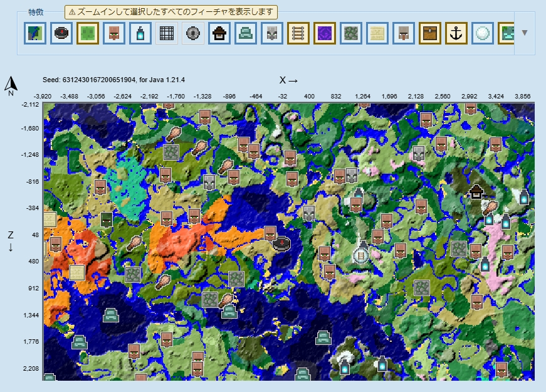Image resolution: width=546 pixels, height=392 pixels.
Task: Toggle the Shipwreck anchor icon
Action: click(456, 33)
